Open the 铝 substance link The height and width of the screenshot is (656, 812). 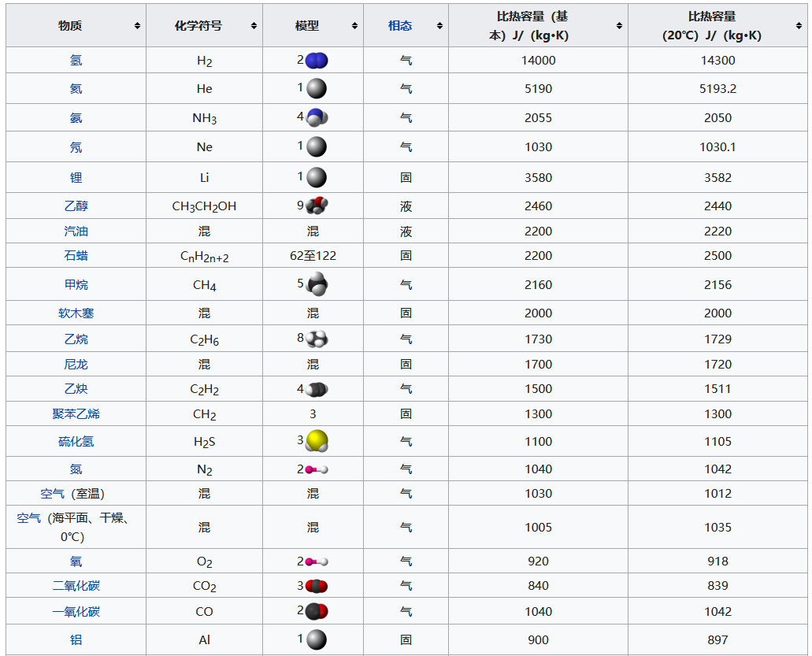tap(76, 639)
